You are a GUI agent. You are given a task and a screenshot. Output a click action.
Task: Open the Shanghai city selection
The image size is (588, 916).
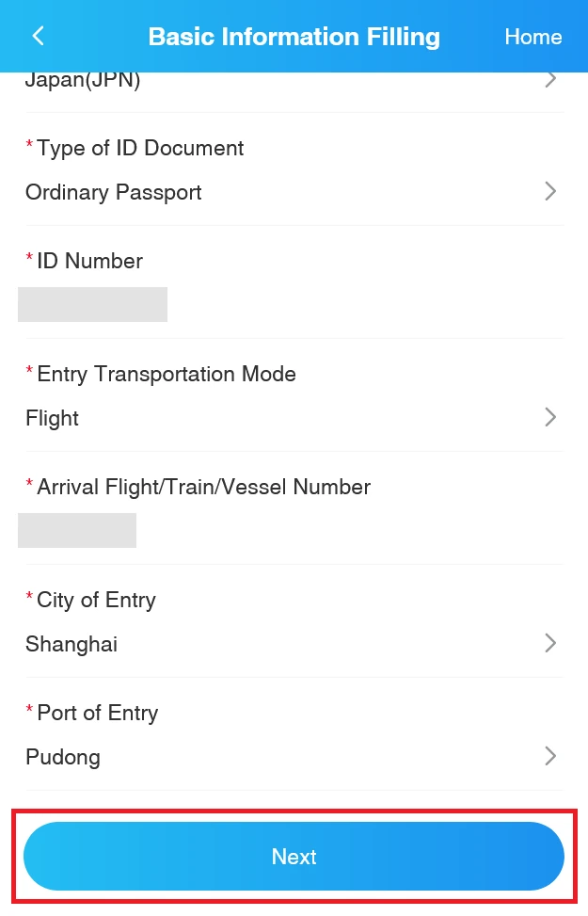(x=72, y=644)
